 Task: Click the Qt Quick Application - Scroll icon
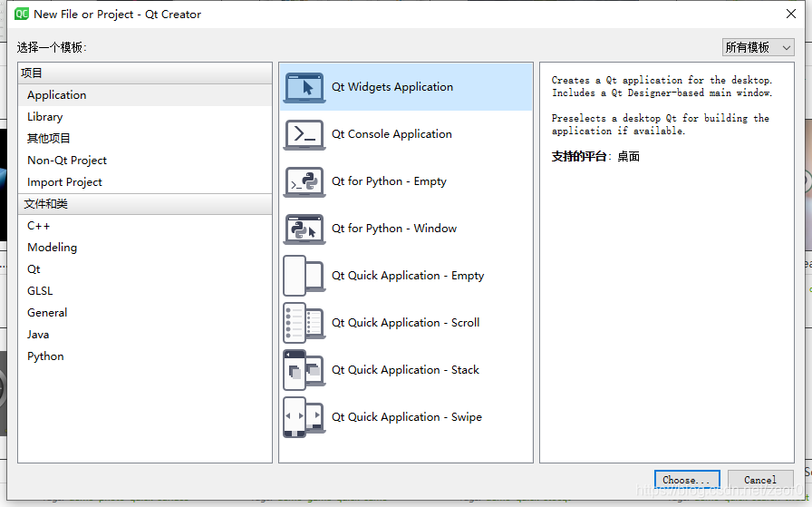point(304,323)
